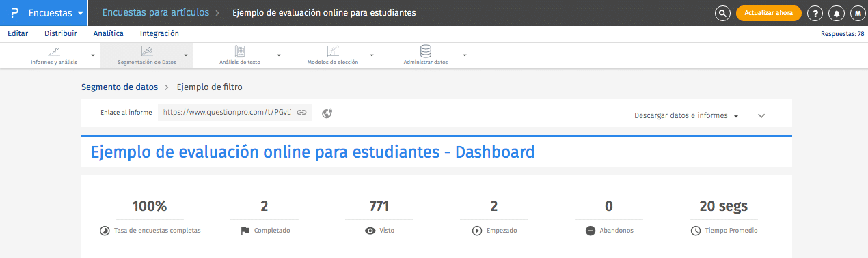Viewport: 868px width, 258px height.
Task: Open the notifications bell icon
Action: [836, 13]
